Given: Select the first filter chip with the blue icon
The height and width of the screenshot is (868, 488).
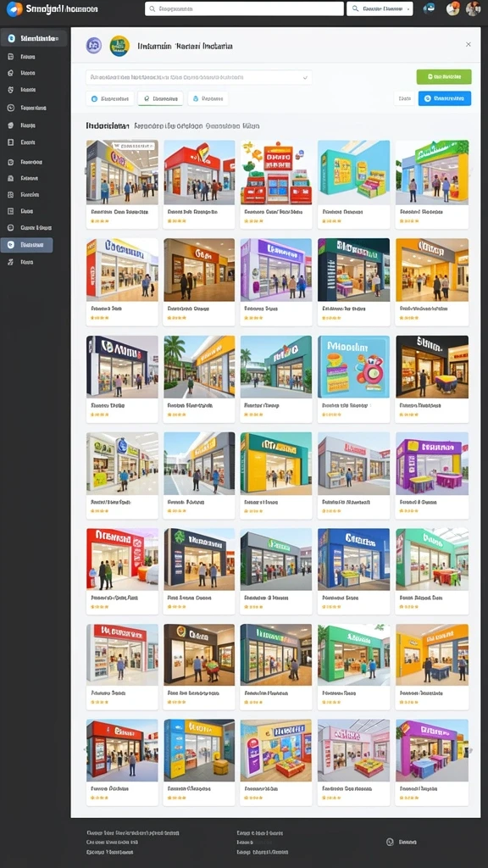Looking at the screenshot, I should (110, 98).
